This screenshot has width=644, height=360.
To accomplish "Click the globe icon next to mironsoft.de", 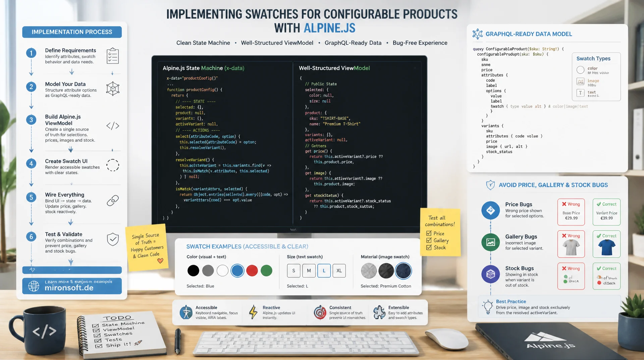I will coord(34,286).
